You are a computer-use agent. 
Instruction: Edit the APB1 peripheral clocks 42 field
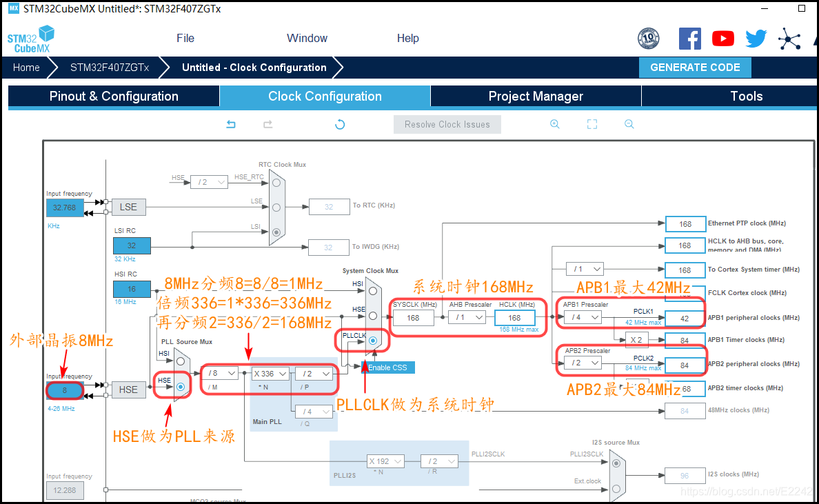pos(685,319)
